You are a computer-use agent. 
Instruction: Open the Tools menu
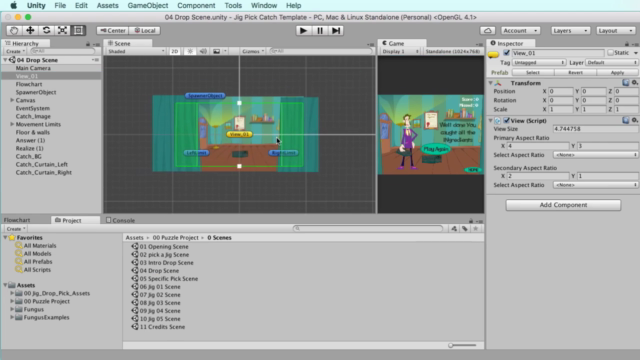[x=233, y=5]
